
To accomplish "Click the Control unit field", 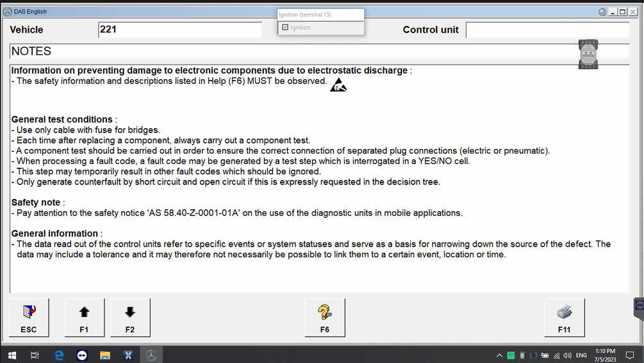I will [x=547, y=30].
